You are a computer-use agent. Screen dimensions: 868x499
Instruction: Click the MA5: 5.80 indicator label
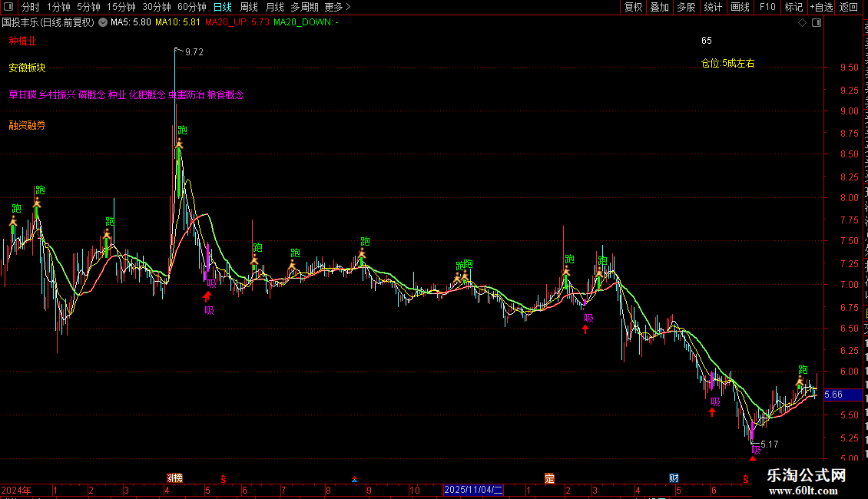[131, 23]
